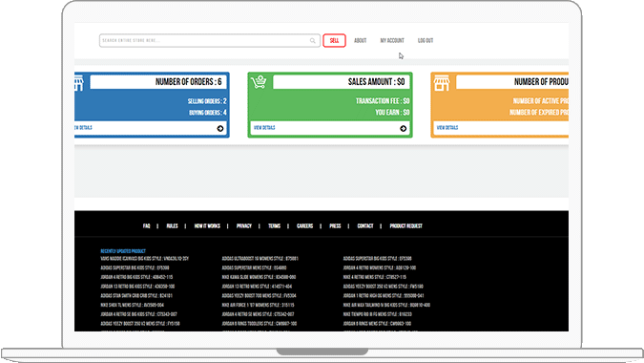644x363 pixels.
Task: Open the Privacy footer link
Action: tap(244, 226)
